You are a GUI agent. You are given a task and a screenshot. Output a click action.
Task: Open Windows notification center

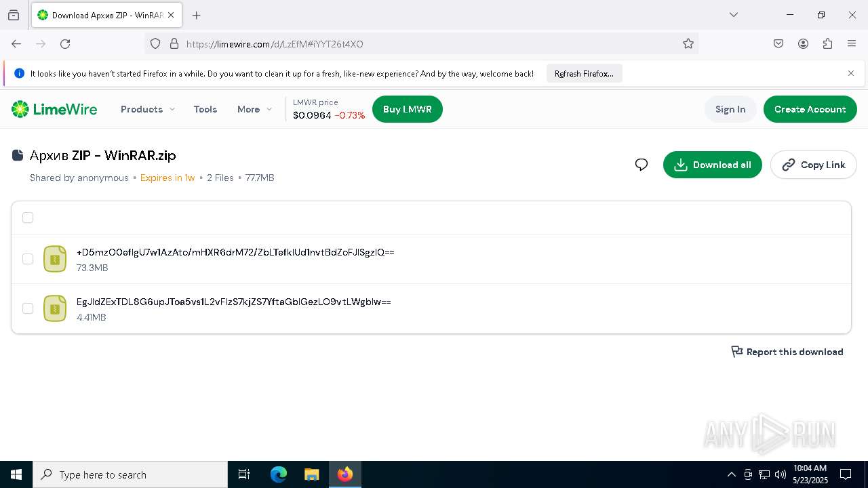846,474
